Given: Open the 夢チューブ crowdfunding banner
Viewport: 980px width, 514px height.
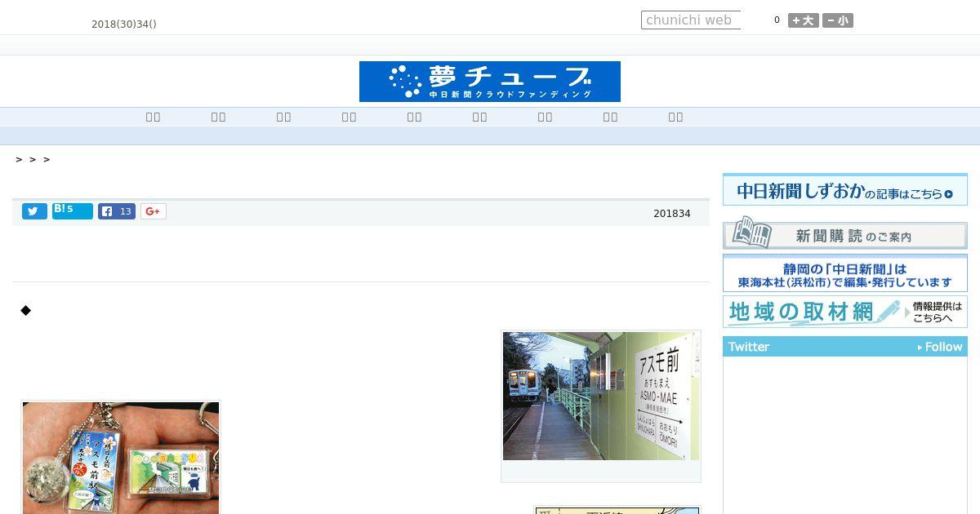Looking at the screenshot, I should tap(490, 82).
